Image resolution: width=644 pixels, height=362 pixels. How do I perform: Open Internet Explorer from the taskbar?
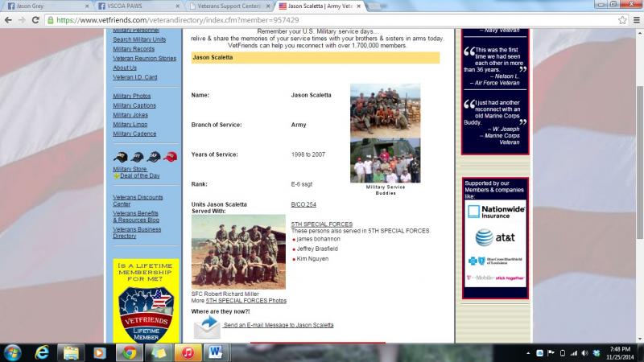42,352
